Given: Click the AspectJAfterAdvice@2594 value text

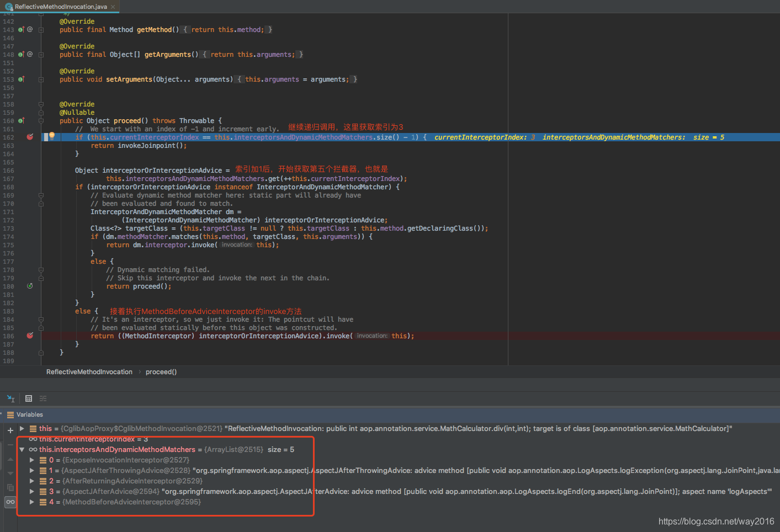Looking at the screenshot, I should [111, 492].
